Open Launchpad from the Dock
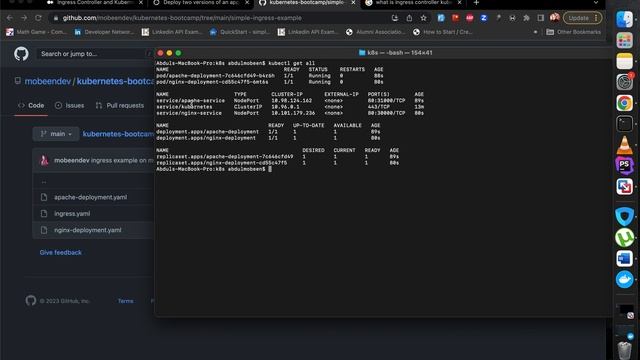Screen dimensions: 640x360 coord(624,40)
